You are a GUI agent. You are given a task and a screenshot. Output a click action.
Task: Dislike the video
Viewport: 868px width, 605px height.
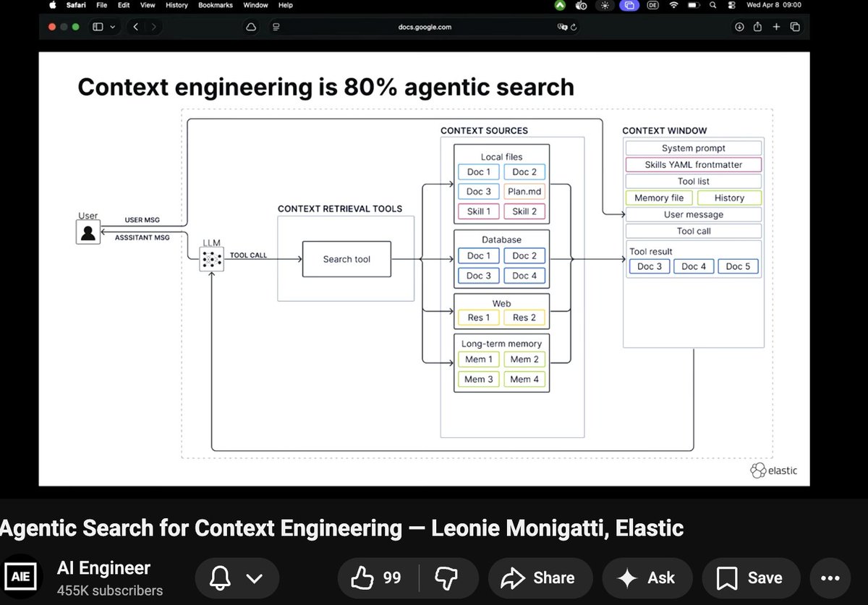[x=445, y=577]
